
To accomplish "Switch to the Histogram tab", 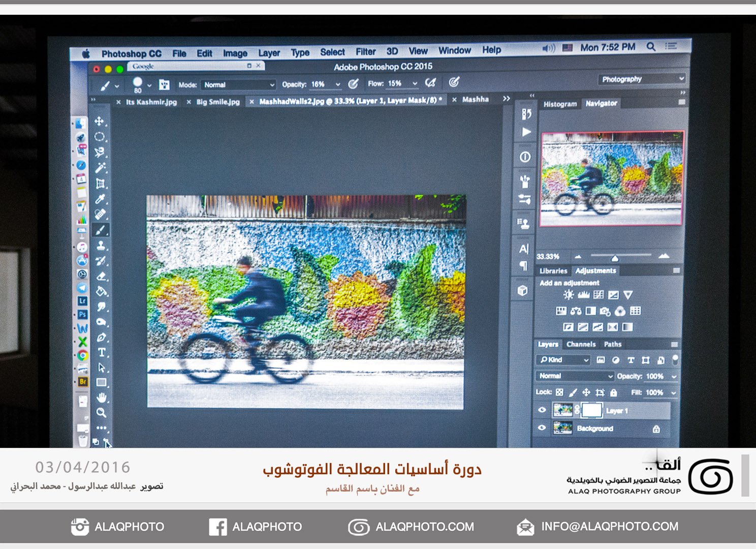I will click(560, 104).
